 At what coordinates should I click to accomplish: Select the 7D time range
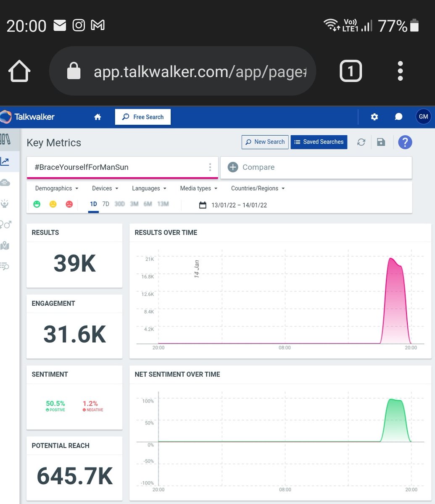(106, 204)
